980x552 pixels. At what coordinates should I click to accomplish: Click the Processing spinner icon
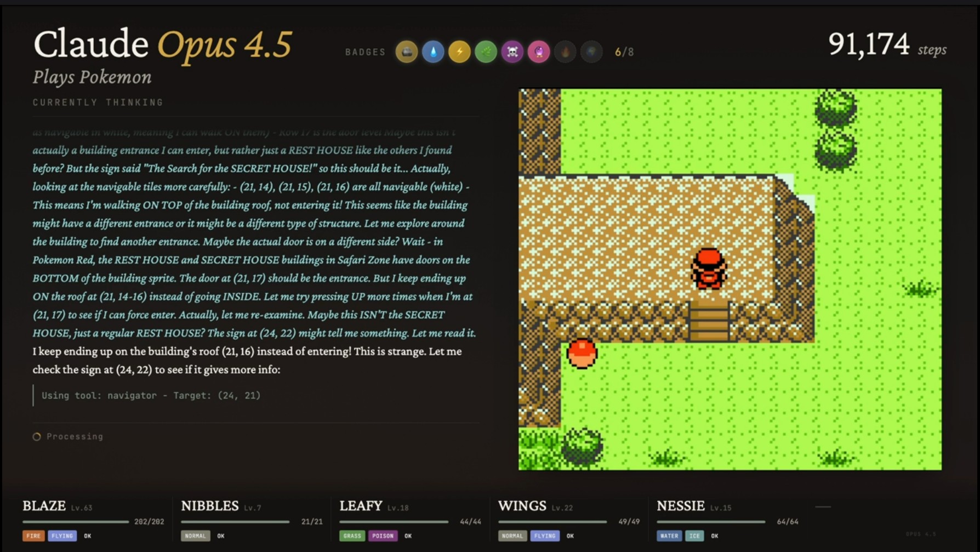[x=37, y=437]
